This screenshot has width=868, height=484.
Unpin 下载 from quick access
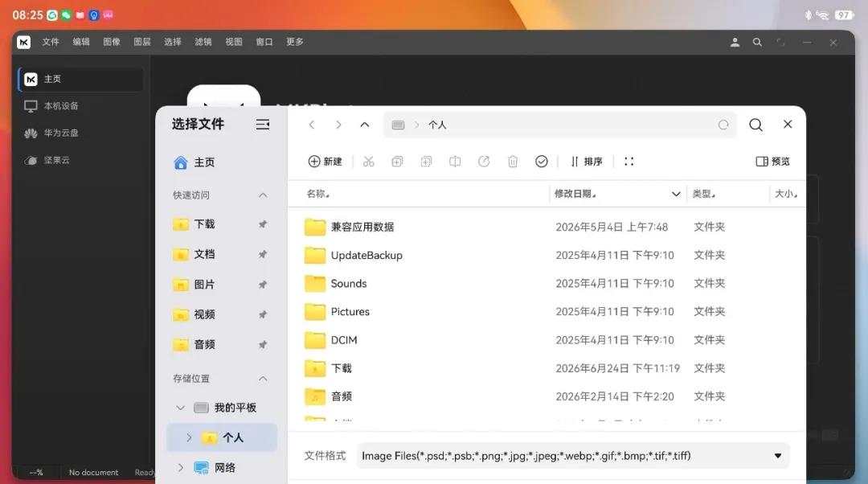point(262,224)
